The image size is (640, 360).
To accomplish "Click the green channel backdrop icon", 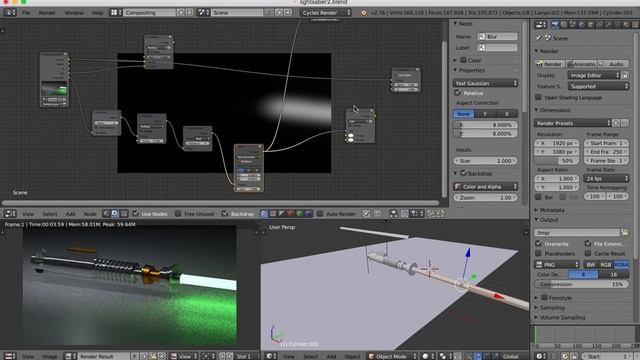I will (300, 213).
